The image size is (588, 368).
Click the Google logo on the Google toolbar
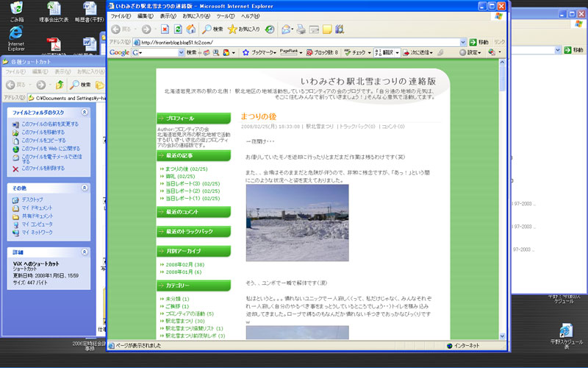(x=119, y=52)
